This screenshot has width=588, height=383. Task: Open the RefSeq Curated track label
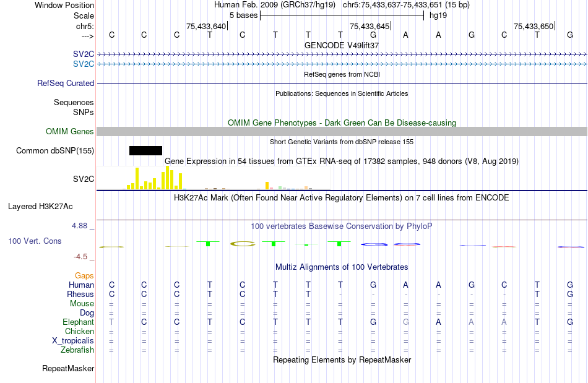[x=66, y=83]
